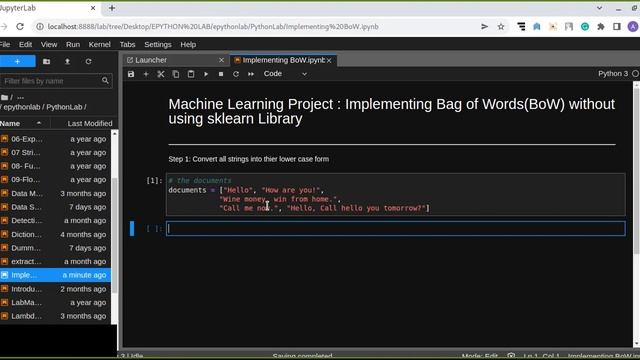Run the selected cell play icon

(x=206, y=74)
